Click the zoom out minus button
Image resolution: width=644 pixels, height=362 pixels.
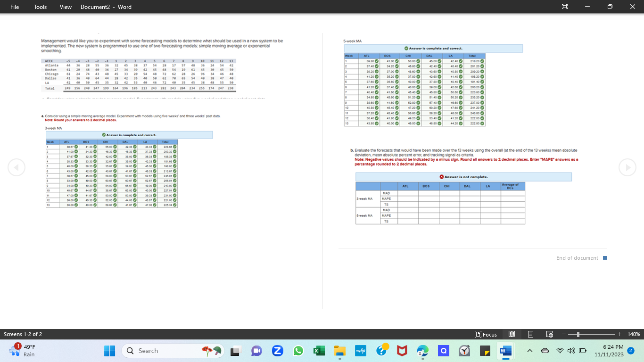tap(563, 334)
